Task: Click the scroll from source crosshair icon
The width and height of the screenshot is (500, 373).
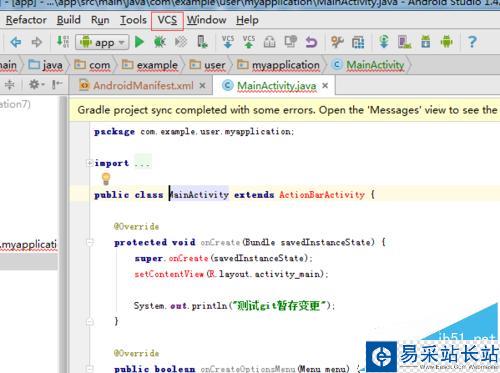Action: pos(10,85)
